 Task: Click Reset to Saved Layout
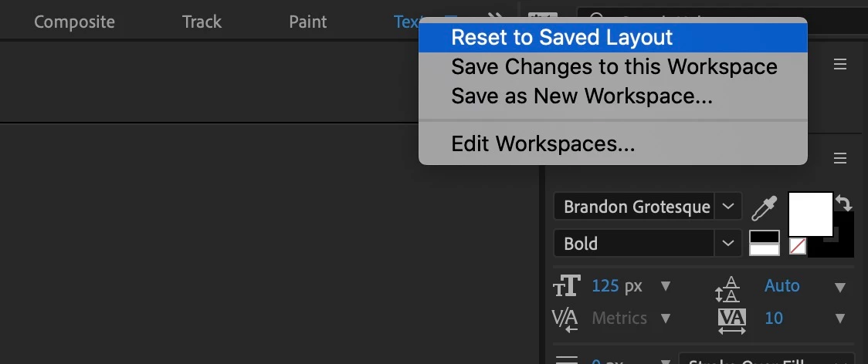coord(561,37)
